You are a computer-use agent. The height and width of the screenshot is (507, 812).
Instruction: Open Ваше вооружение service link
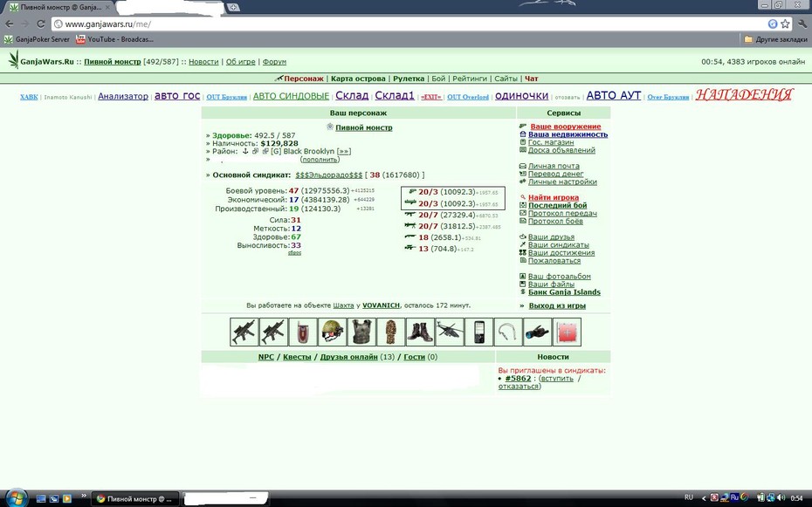(566, 127)
